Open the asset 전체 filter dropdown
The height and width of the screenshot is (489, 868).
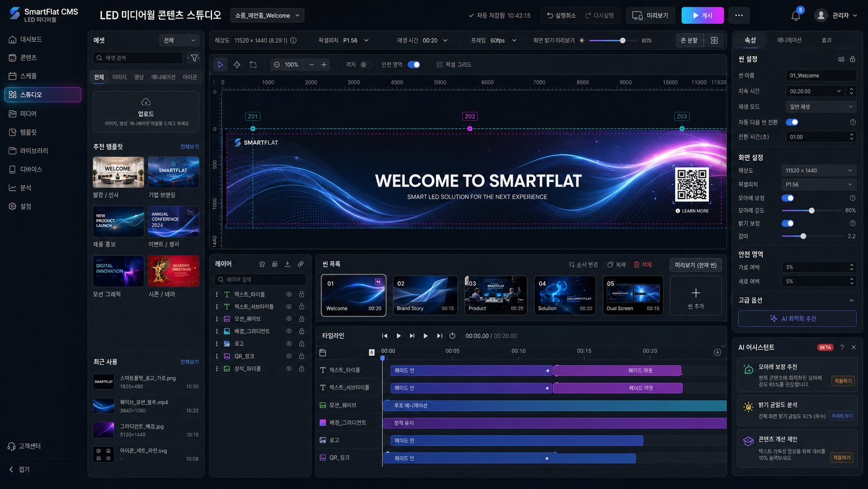click(x=179, y=41)
